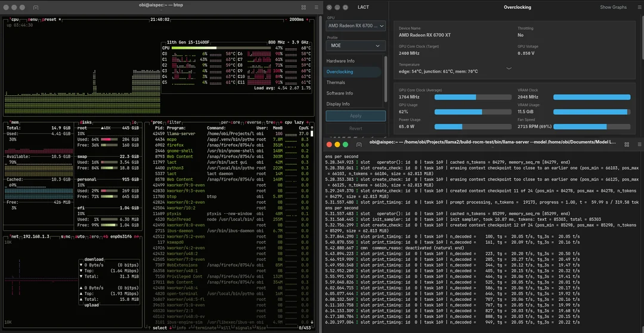Open new tab icon in llama-server terminal window
This screenshot has width=644, height=333.
(x=359, y=144)
